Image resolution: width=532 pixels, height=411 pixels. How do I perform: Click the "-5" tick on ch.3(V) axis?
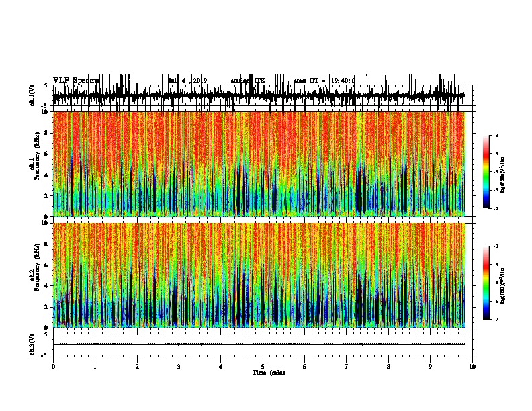(45, 355)
